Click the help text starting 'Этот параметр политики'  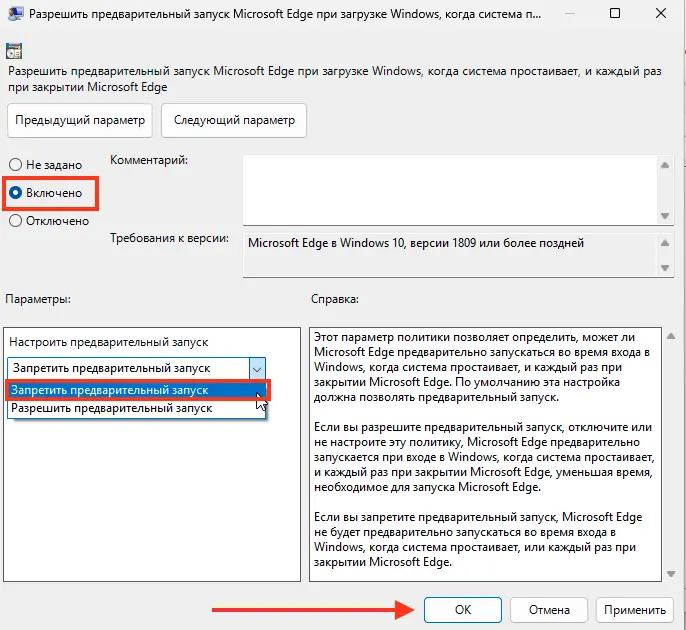click(482, 368)
